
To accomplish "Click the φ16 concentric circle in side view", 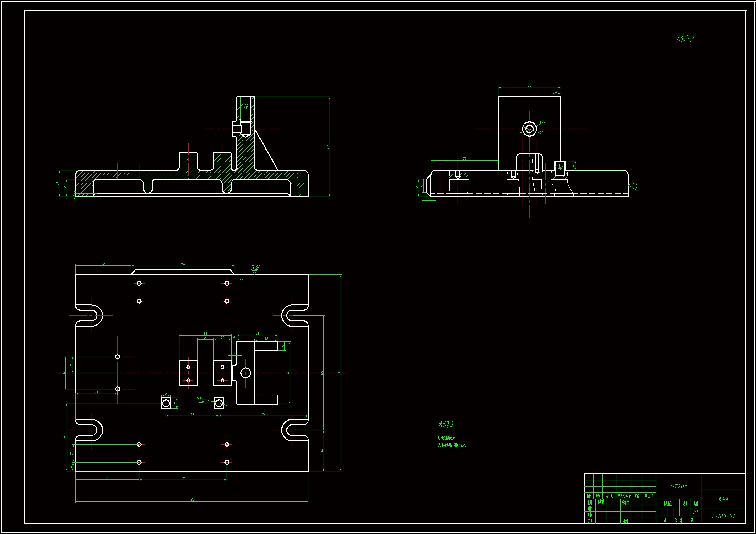I will pyautogui.click(x=529, y=129).
